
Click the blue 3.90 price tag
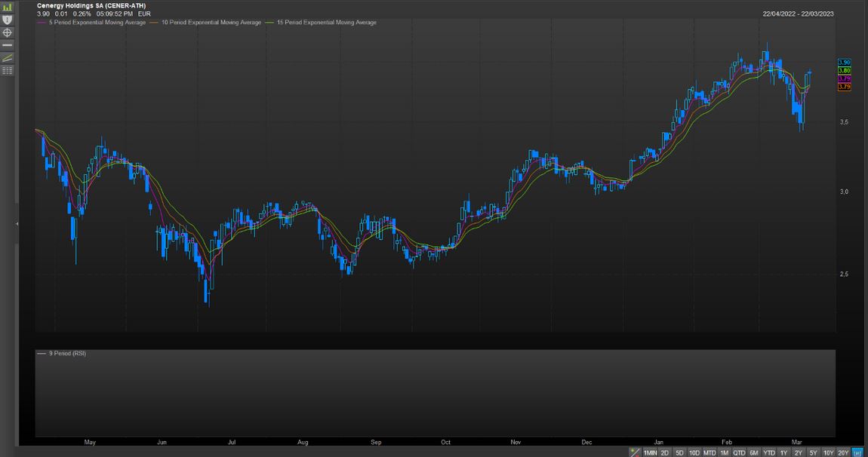[x=845, y=62]
